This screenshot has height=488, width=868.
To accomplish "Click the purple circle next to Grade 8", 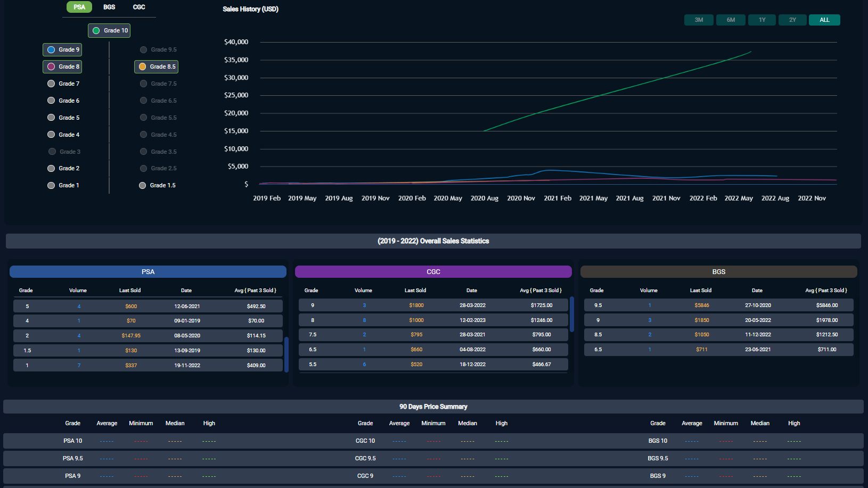I will pyautogui.click(x=51, y=67).
